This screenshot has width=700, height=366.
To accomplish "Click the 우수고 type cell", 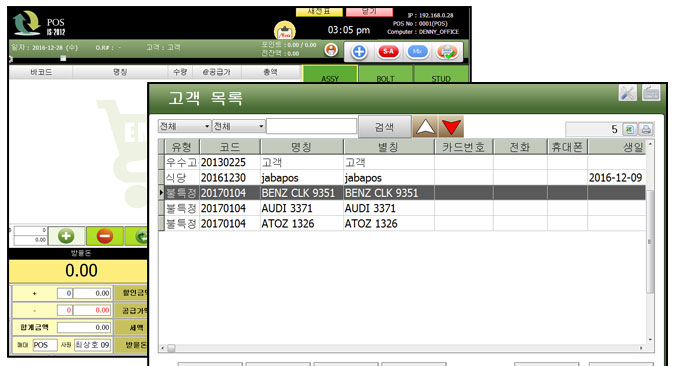I will coord(181,162).
